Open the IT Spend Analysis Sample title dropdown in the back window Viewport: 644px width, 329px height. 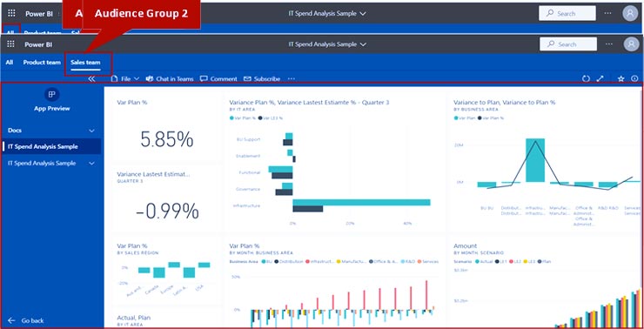point(327,13)
